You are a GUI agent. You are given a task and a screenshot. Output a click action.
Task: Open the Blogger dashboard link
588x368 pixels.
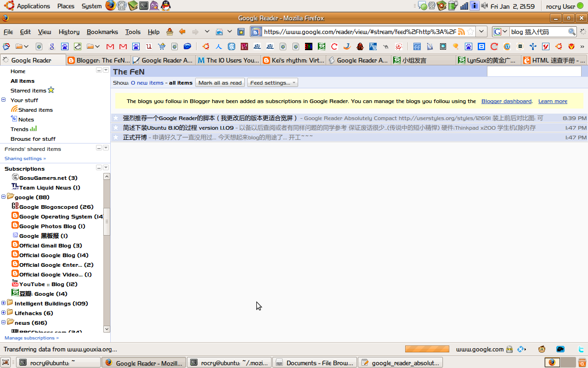pos(506,101)
